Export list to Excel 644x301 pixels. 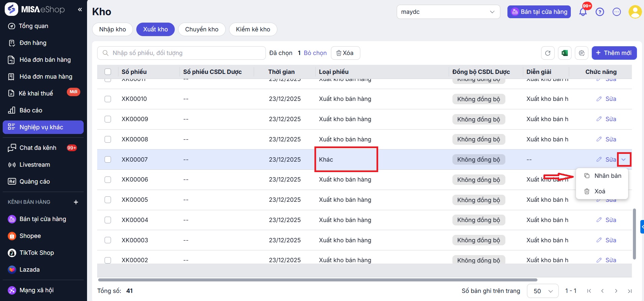565,53
